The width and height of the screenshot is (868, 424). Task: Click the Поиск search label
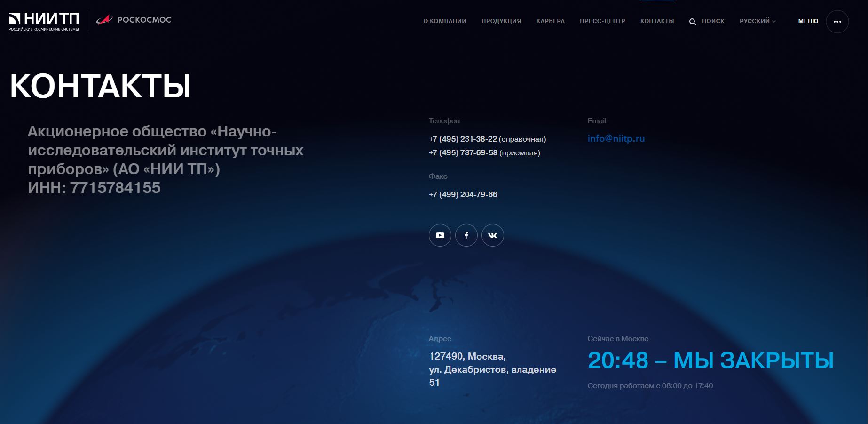[713, 21]
